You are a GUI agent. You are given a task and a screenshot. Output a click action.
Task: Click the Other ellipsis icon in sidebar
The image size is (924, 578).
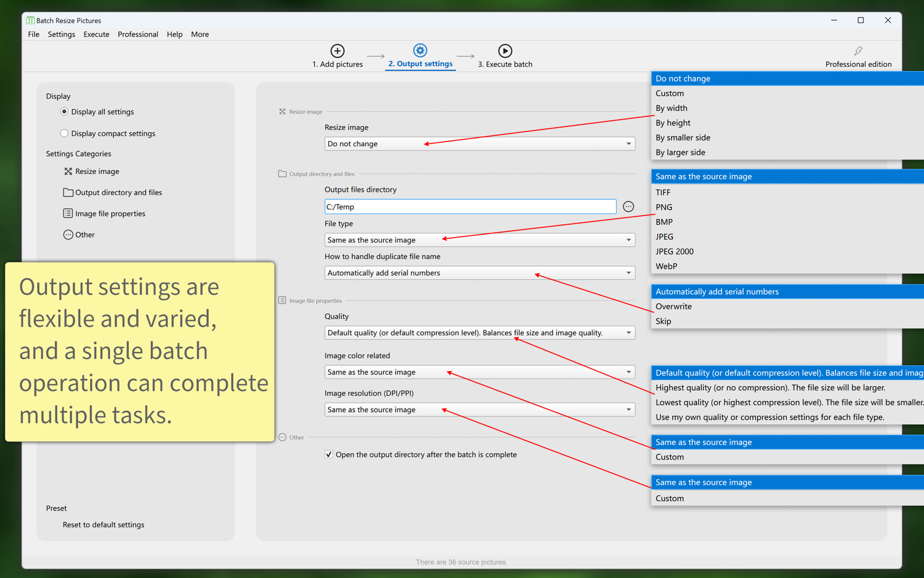coord(68,235)
